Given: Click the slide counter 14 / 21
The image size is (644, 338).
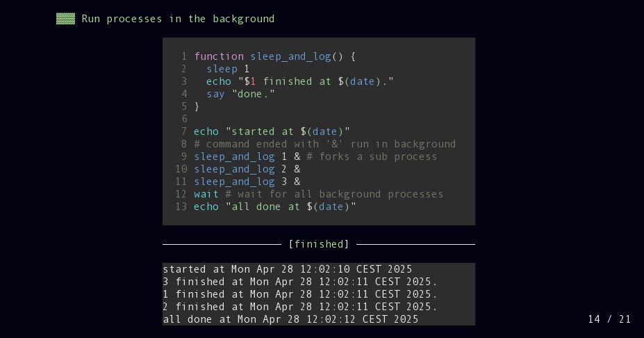Looking at the screenshot, I should [609, 319].
